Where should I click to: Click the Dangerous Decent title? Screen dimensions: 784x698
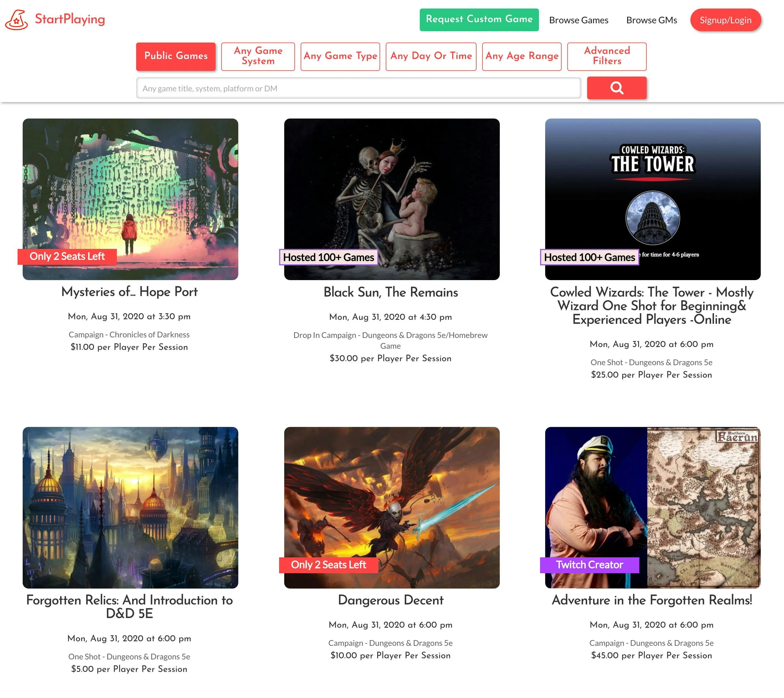tap(391, 600)
